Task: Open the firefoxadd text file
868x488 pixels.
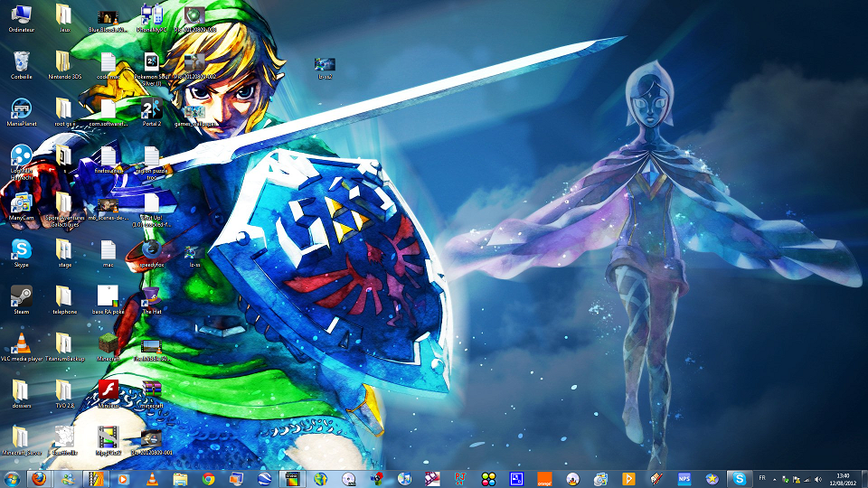Action: tap(108, 159)
